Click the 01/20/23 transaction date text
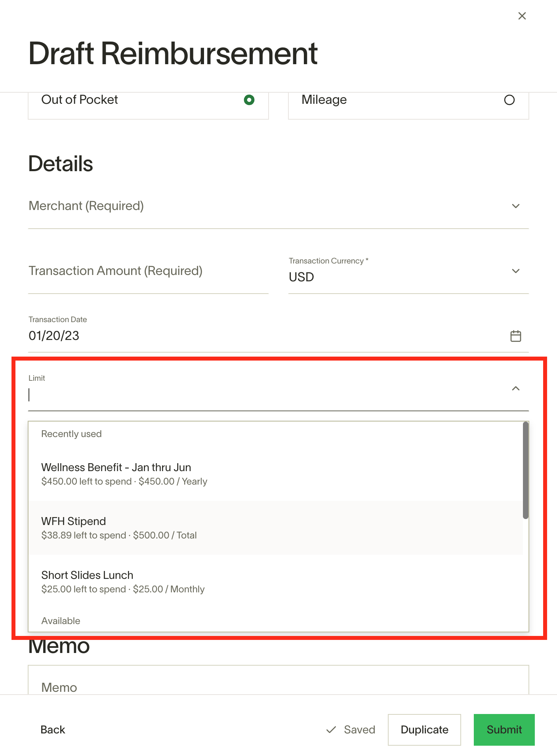 (x=54, y=336)
